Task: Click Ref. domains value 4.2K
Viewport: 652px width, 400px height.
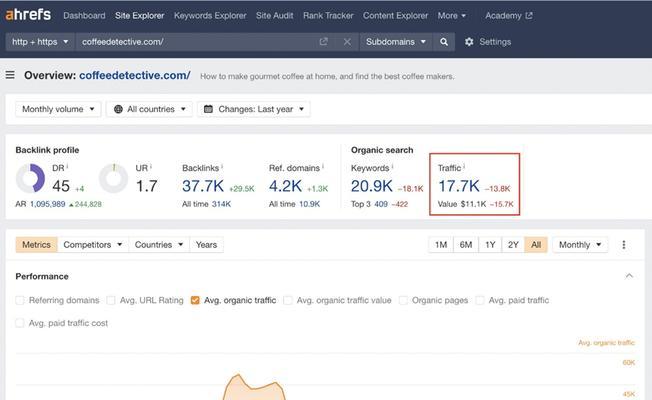Action: point(285,186)
